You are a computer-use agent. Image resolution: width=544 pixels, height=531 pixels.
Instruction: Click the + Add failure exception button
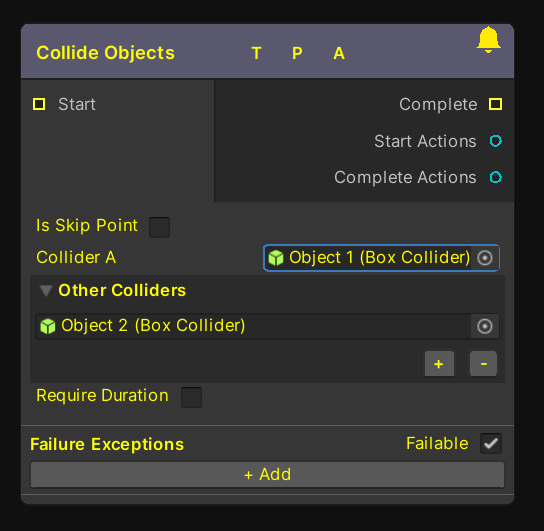[x=267, y=474]
